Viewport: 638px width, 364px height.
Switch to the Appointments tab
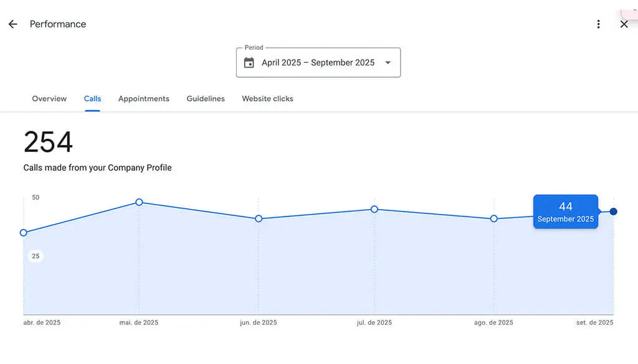[x=143, y=98]
